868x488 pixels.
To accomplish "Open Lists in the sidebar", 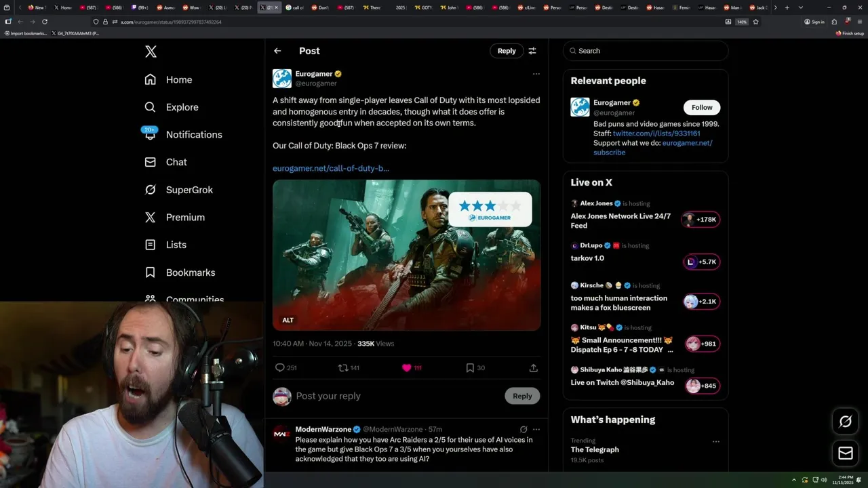I will tap(165, 245).
